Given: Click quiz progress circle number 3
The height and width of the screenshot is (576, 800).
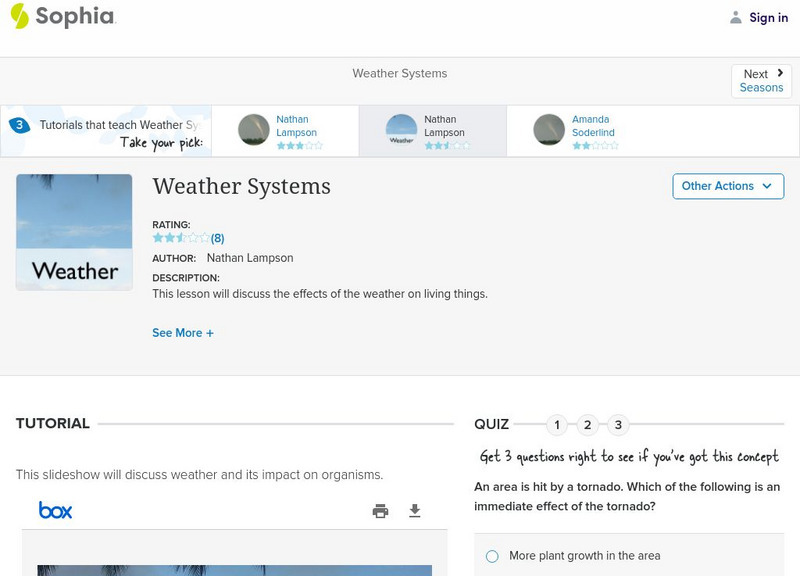Looking at the screenshot, I should click(x=618, y=424).
